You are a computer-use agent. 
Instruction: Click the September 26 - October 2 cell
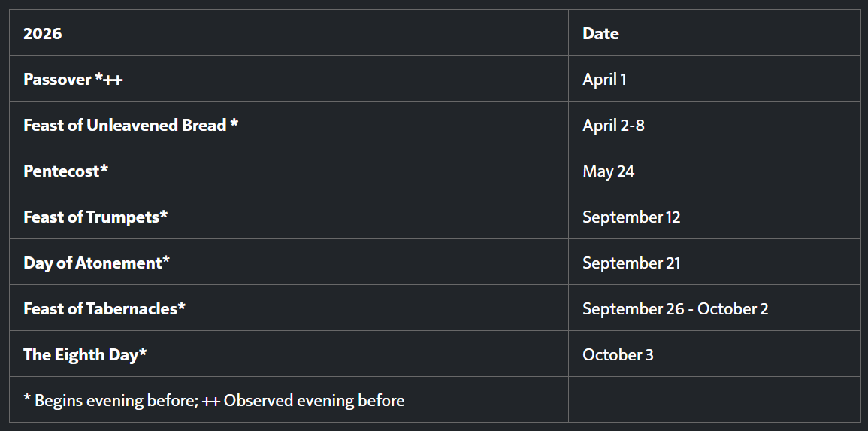[x=675, y=308]
